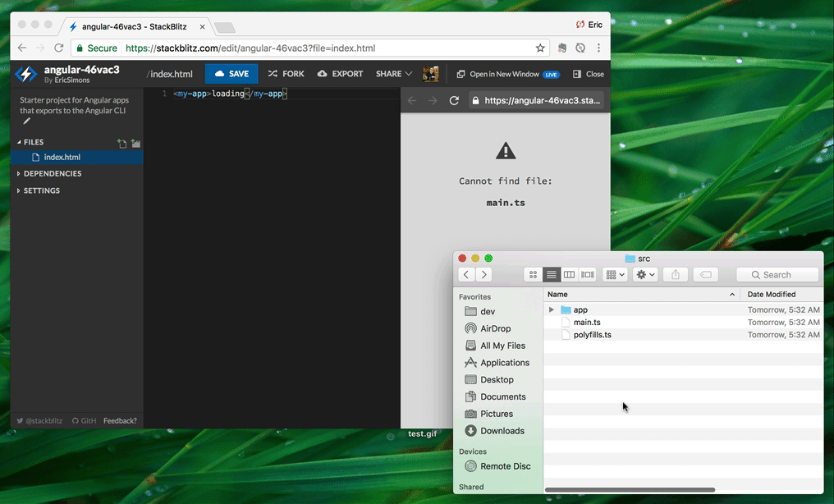Fork the angular-46vac3 project

click(x=286, y=73)
